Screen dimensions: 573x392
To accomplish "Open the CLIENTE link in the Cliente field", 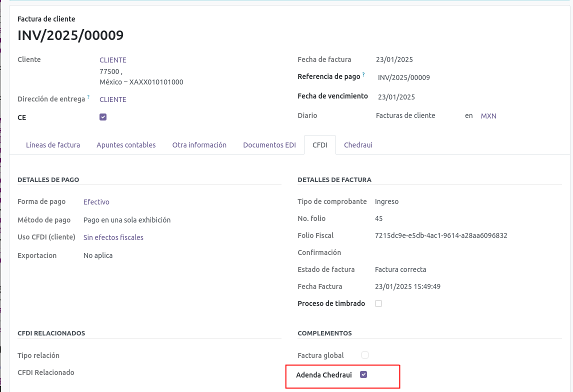I will pos(113,60).
